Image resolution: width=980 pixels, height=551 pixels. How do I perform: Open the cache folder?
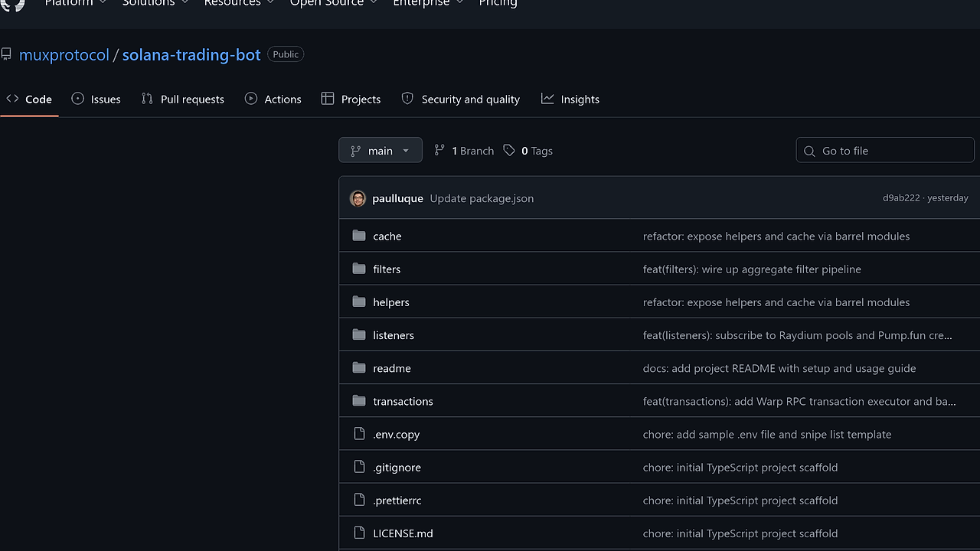387,236
